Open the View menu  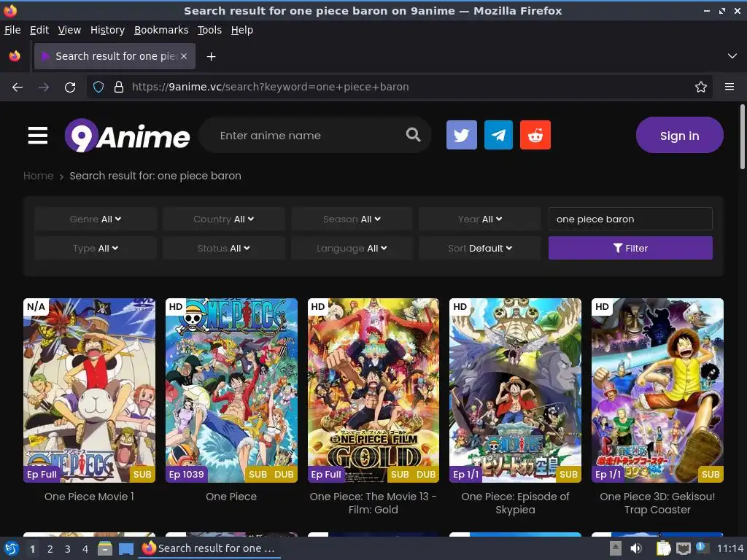coord(69,30)
